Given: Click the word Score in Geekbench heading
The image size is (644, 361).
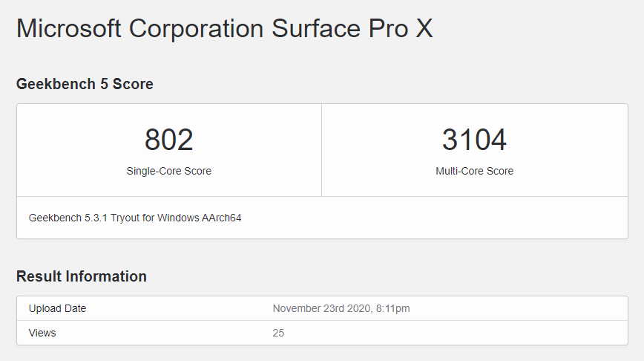Looking at the screenshot, I should click(133, 84).
